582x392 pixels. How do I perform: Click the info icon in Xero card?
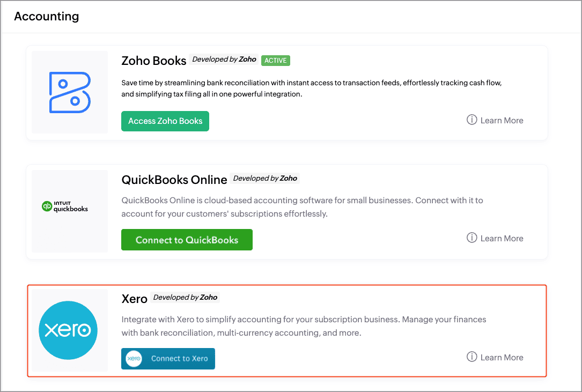pos(472,357)
